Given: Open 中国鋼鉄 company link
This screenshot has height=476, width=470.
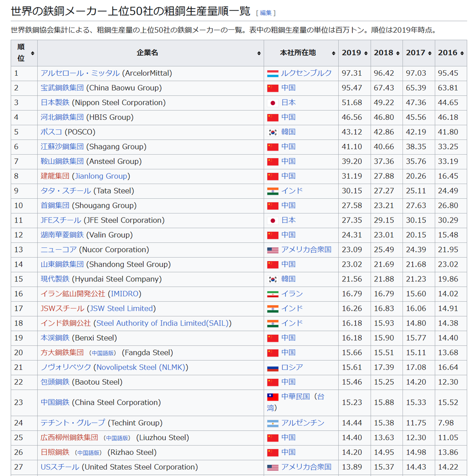Looking at the screenshot, I should 55,403.
